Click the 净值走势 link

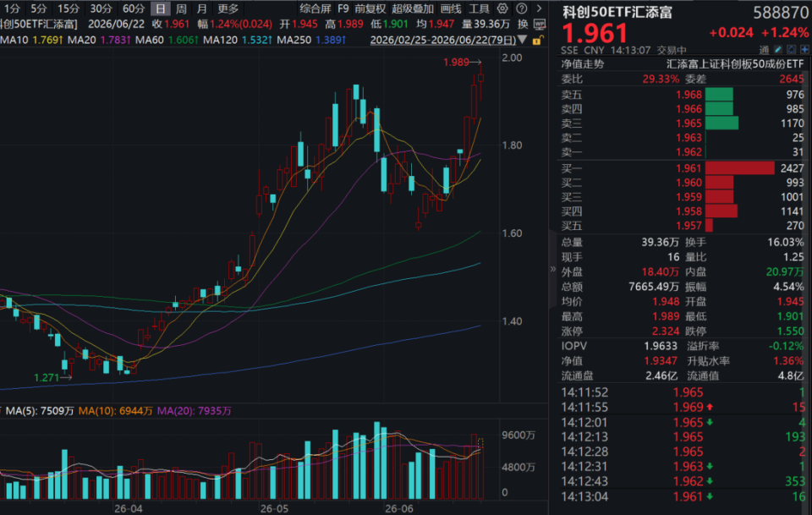(x=583, y=64)
